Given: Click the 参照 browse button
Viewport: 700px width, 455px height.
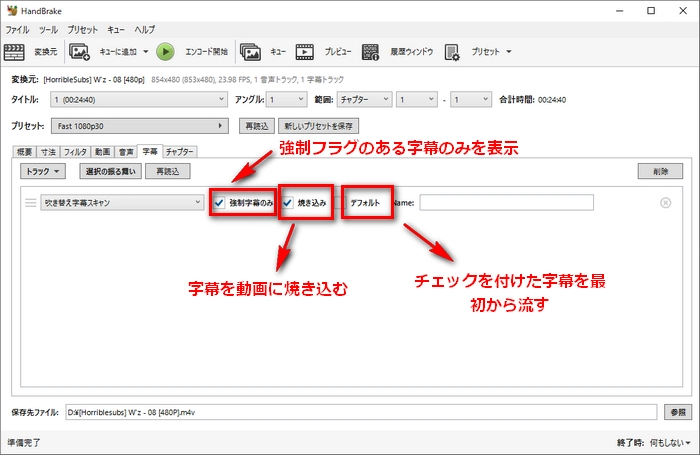Looking at the screenshot, I should point(677,412).
